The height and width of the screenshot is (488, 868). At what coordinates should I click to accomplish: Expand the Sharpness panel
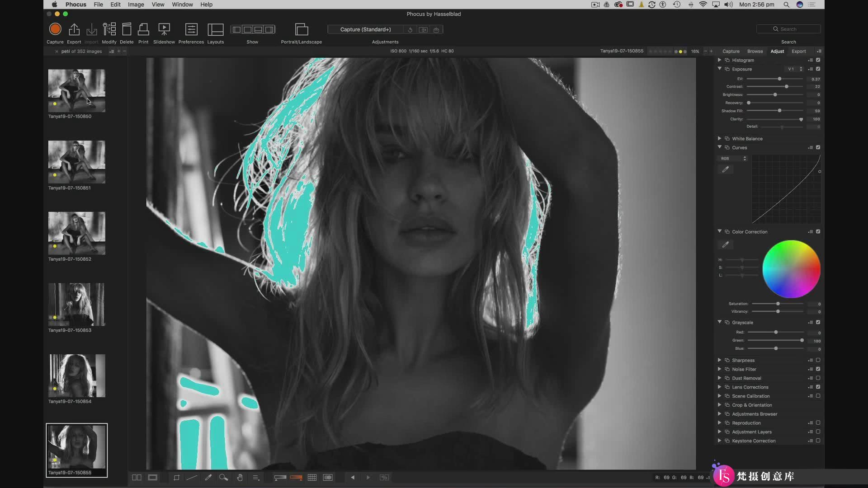pos(720,360)
